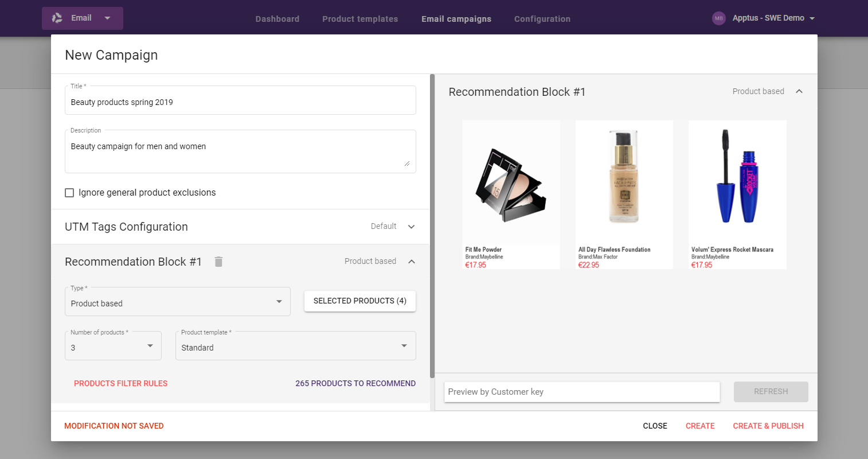Click the €22.95 foundation price text
868x459 pixels.
click(589, 265)
